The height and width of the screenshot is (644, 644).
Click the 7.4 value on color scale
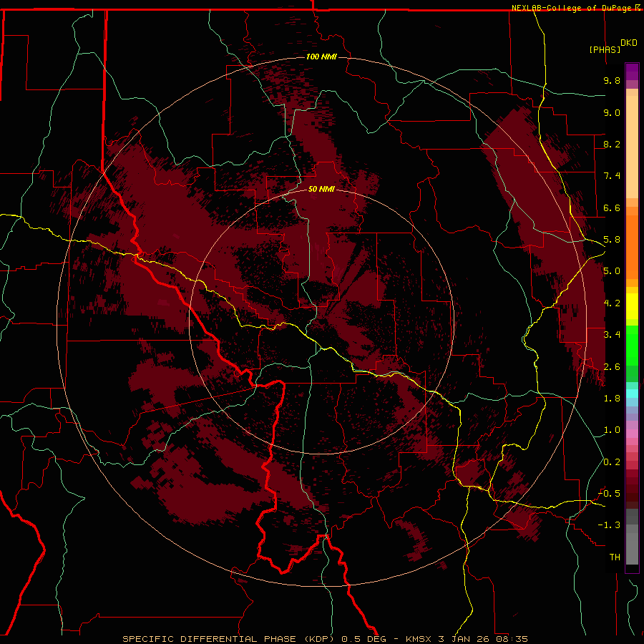point(612,176)
